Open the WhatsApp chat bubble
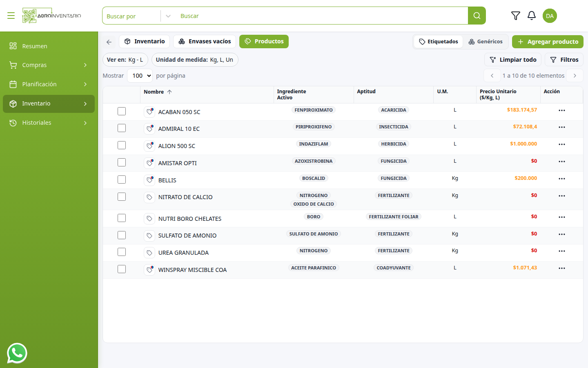 (x=17, y=353)
